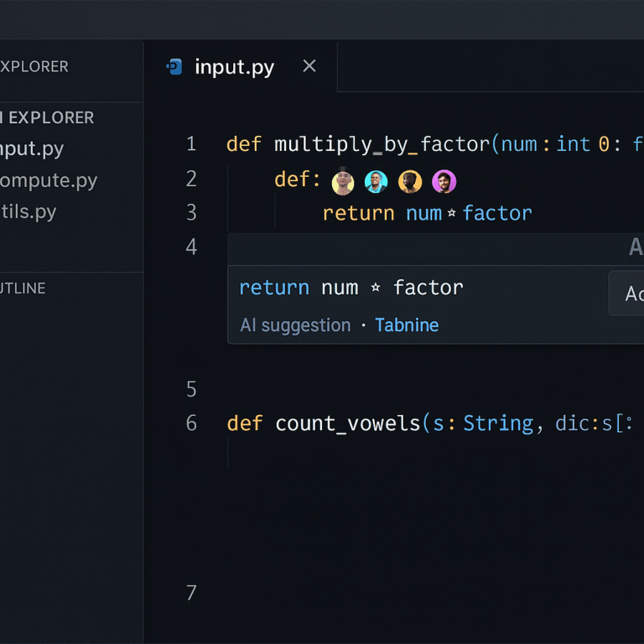Collapse the file Explorer section header
Viewport: 644px width, 644px height.
pos(47,118)
